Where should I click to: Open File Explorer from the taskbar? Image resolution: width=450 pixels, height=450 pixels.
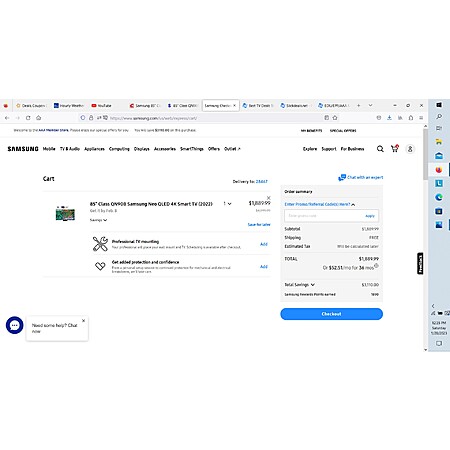pyautogui.click(x=439, y=142)
